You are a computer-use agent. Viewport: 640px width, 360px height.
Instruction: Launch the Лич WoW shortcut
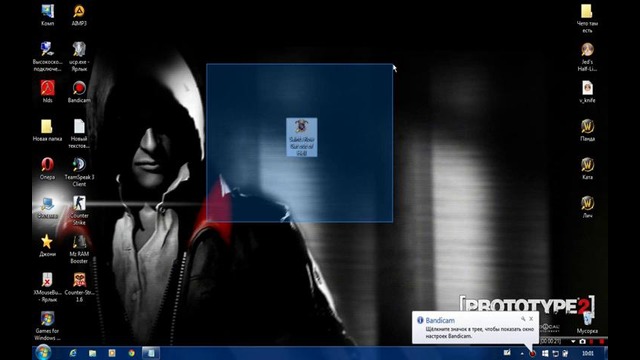coord(587,207)
